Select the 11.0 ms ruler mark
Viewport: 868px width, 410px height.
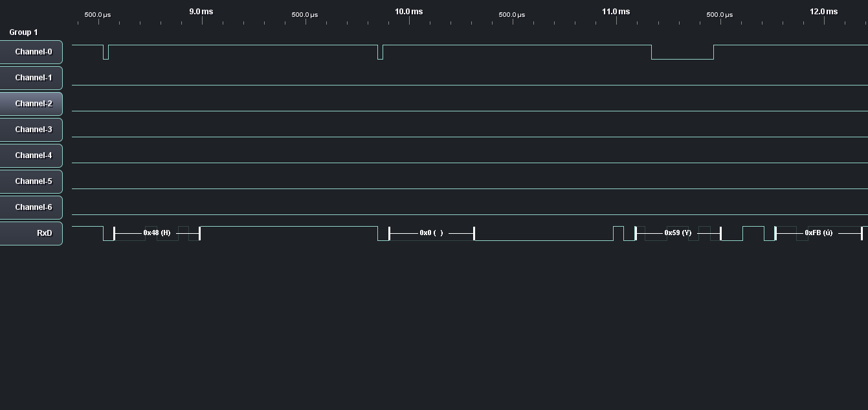tap(616, 12)
